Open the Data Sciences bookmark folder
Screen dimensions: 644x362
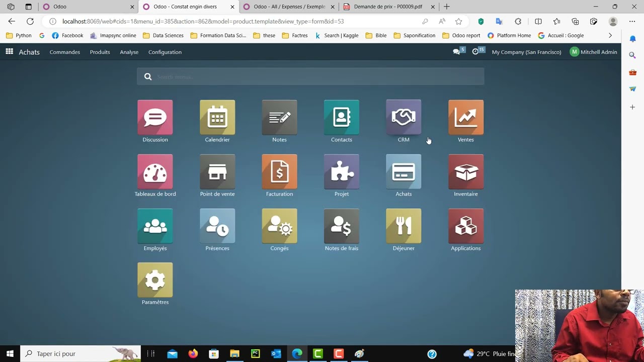(x=163, y=35)
